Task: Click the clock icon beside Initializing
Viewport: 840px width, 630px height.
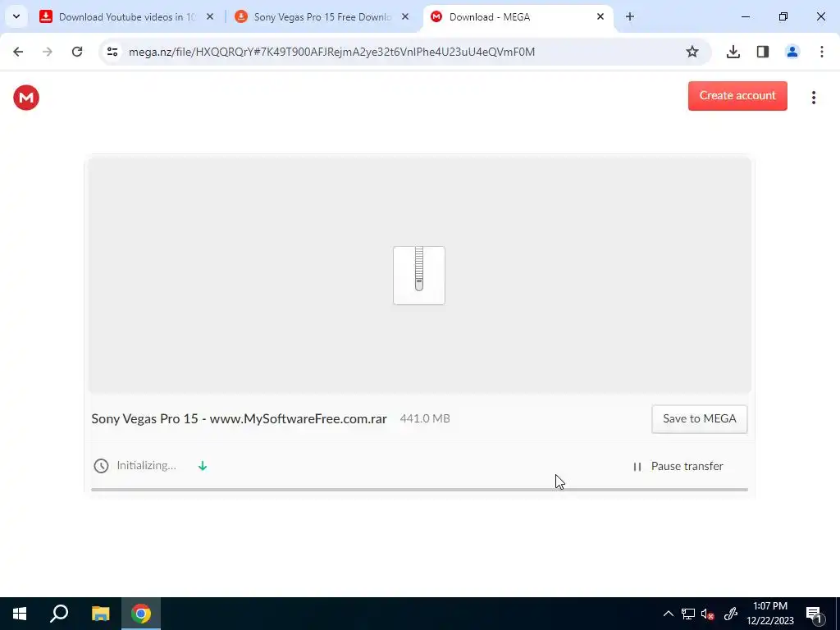Action: 101,466
